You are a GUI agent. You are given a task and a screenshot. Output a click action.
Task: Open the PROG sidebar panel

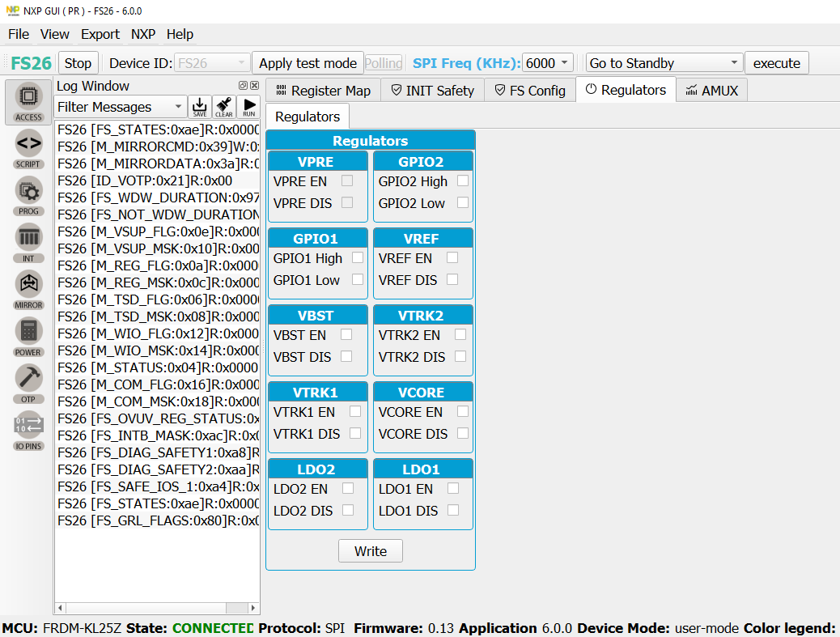click(28, 195)
